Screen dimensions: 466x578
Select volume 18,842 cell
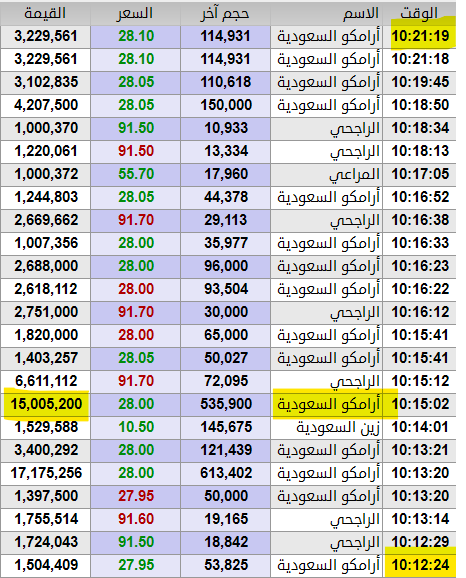tap(225, 542)
